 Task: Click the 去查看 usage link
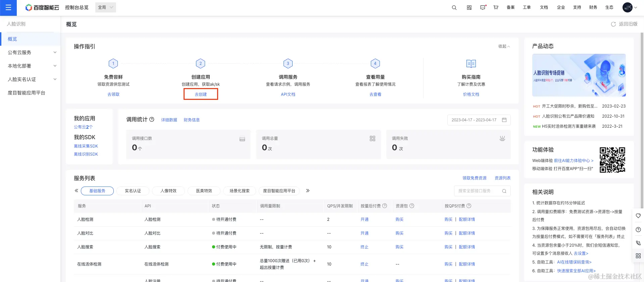point(375,94)
